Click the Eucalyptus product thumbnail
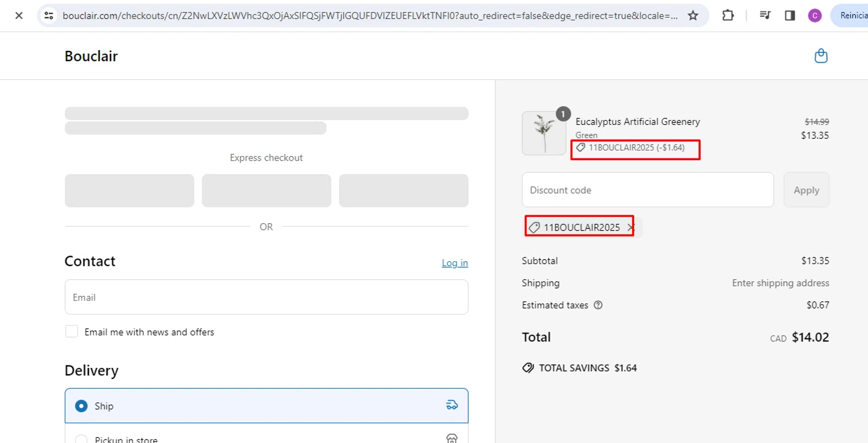Image resolution: width=868 pixels, height=443 pixels. (544, 133)
